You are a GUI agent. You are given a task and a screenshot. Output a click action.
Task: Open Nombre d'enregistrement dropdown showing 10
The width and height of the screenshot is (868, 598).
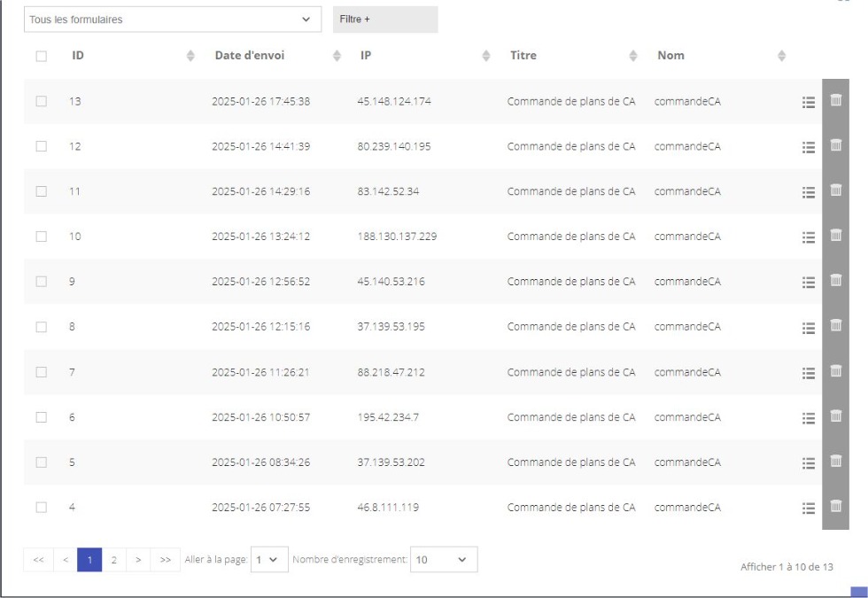click(x=444, y=559)
